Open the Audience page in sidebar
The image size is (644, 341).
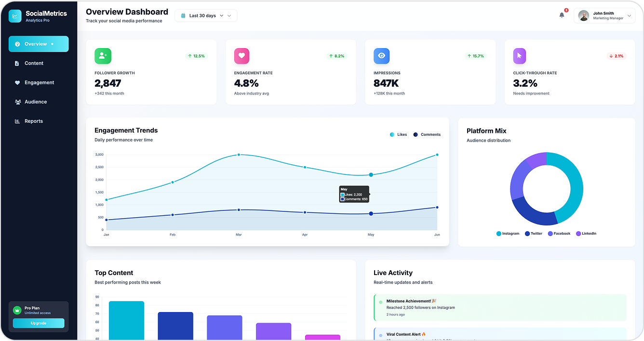coord(36,102)
